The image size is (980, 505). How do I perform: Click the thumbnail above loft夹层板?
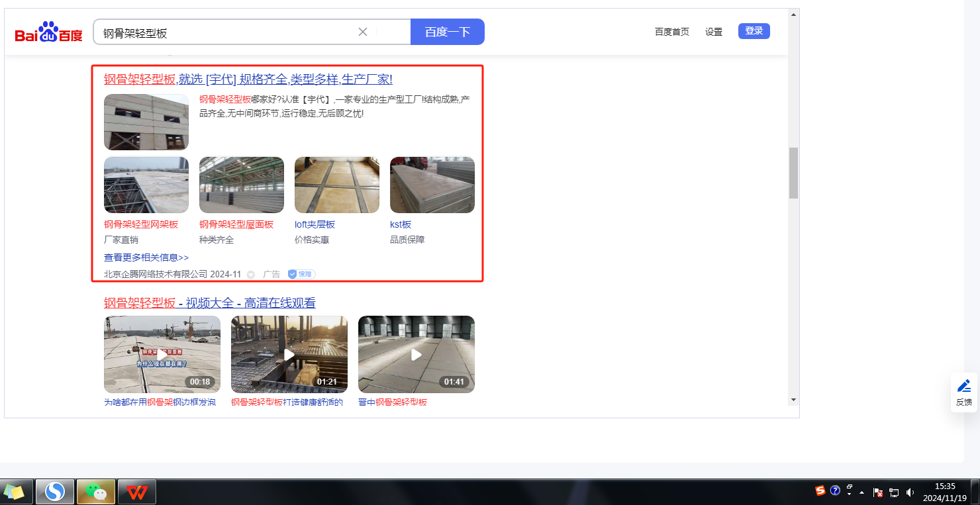click(x=337, y=185)
